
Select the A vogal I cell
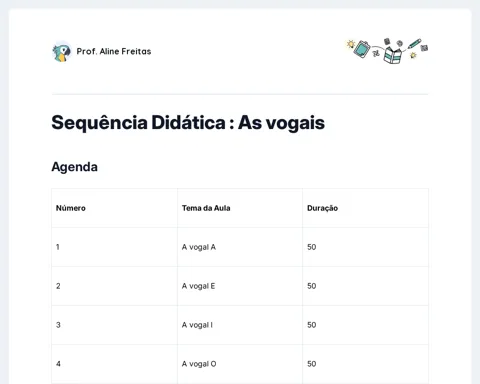(x=240, y=325)
